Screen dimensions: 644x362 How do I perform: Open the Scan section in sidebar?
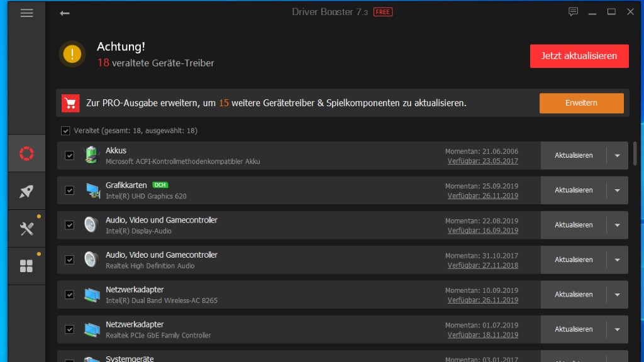[26, 153]
